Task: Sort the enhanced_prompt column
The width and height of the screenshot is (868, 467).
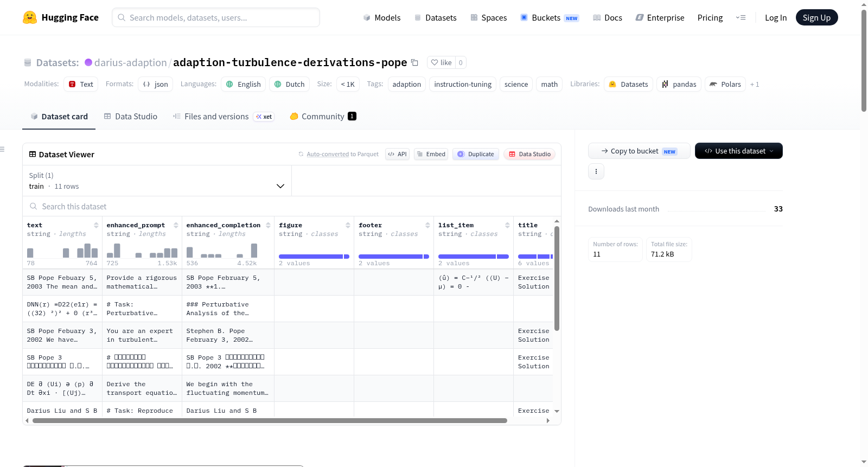Action: [176, 225]
